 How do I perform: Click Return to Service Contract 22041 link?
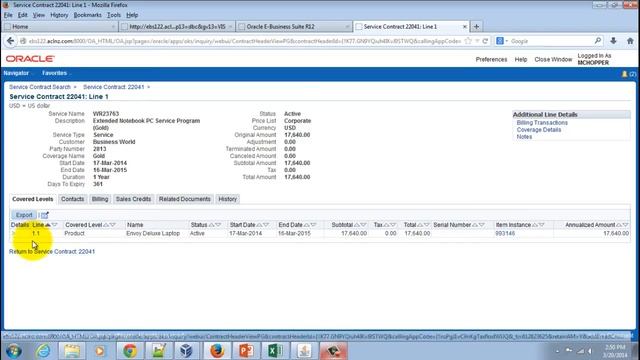(x=52, y=252)
